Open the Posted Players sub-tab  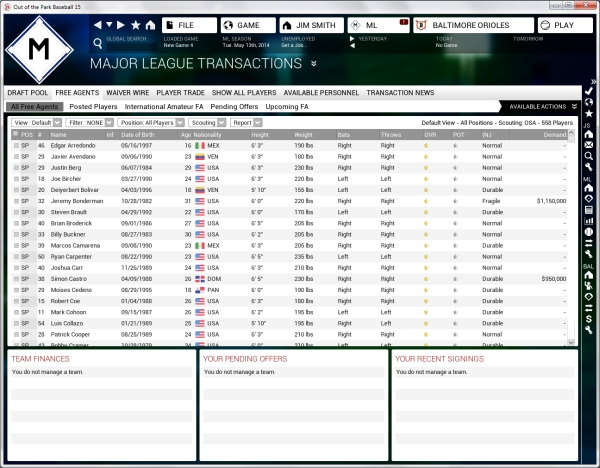[x=93, y=106]
